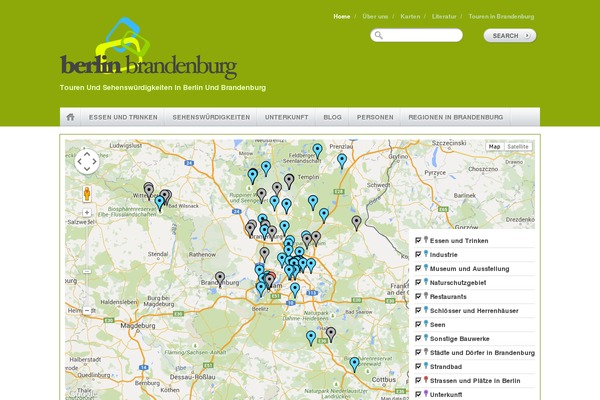This screenshot has width=600, height=400.
Task: Click the Search button
Action: pos(510,36)
